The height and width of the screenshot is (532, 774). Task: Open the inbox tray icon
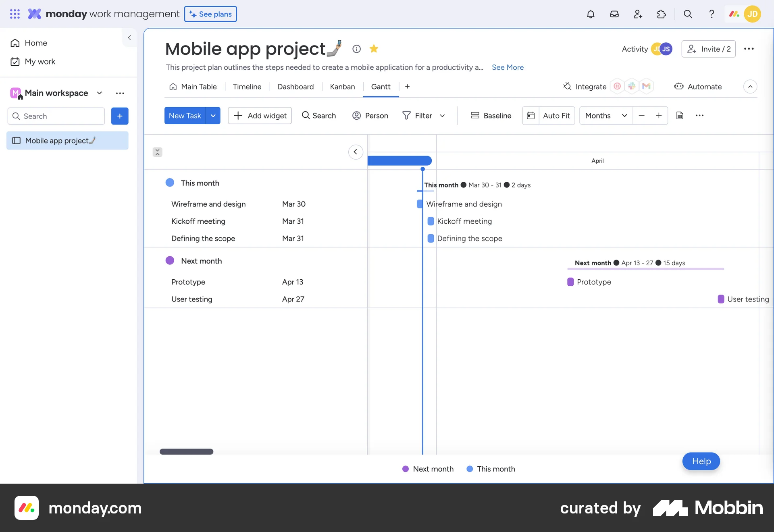pyautogui.click(x=614, y=14)
